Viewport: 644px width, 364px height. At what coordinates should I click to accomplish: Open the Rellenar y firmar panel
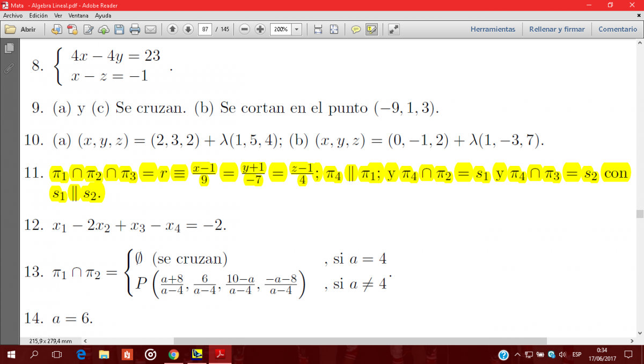557,30
